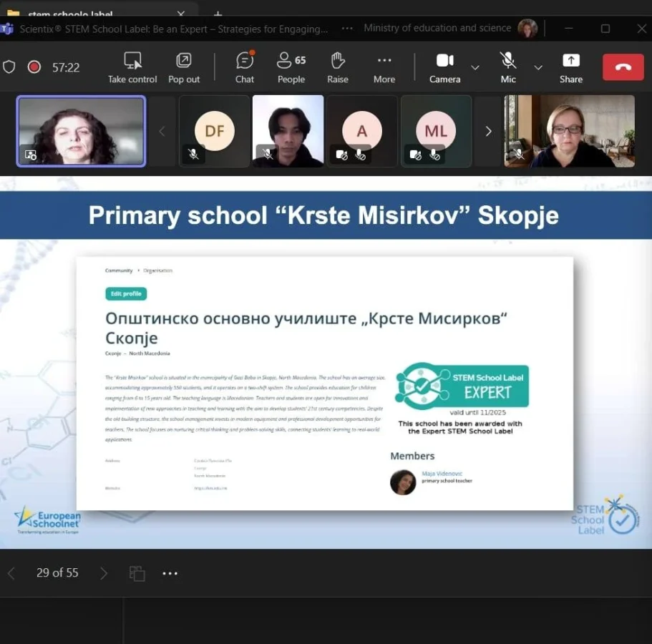Go to previous slide arrow
The image size is (652, 644).
11,573
